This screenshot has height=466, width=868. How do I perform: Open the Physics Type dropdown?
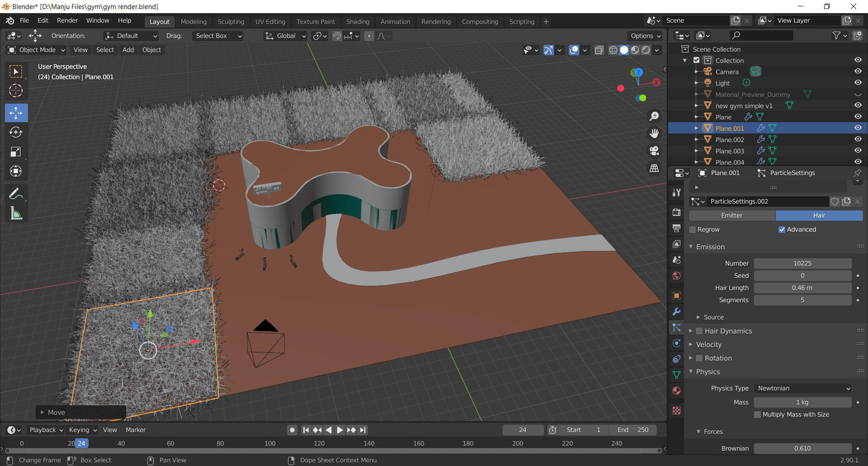coord(802,388)
